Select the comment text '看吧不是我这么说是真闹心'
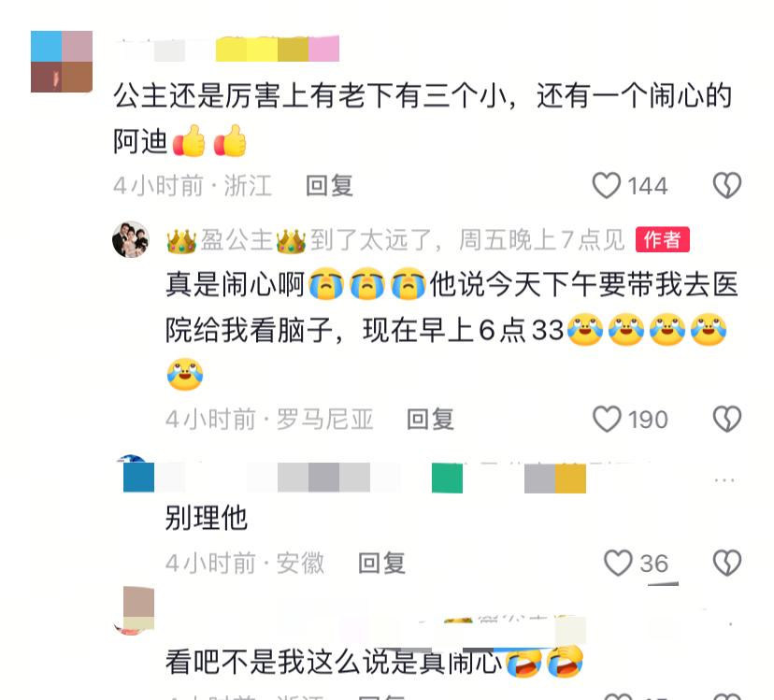The width and height of the screenshot is (774, 700). pos(334,662)
